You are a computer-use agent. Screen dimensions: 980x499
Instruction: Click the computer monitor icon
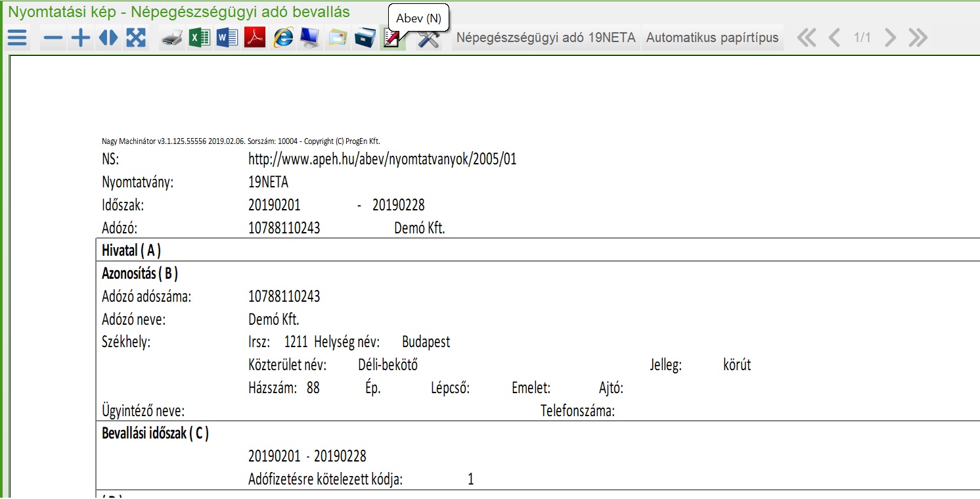(310, 38)
